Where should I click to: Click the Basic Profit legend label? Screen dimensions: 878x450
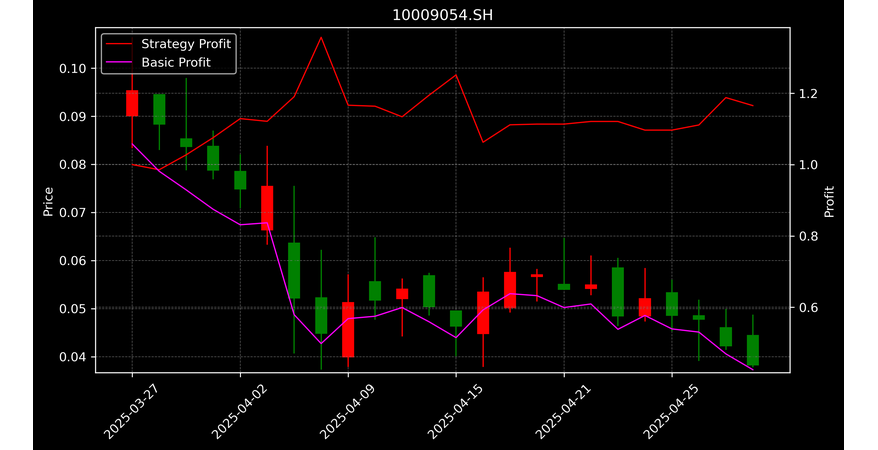point(176,62)
